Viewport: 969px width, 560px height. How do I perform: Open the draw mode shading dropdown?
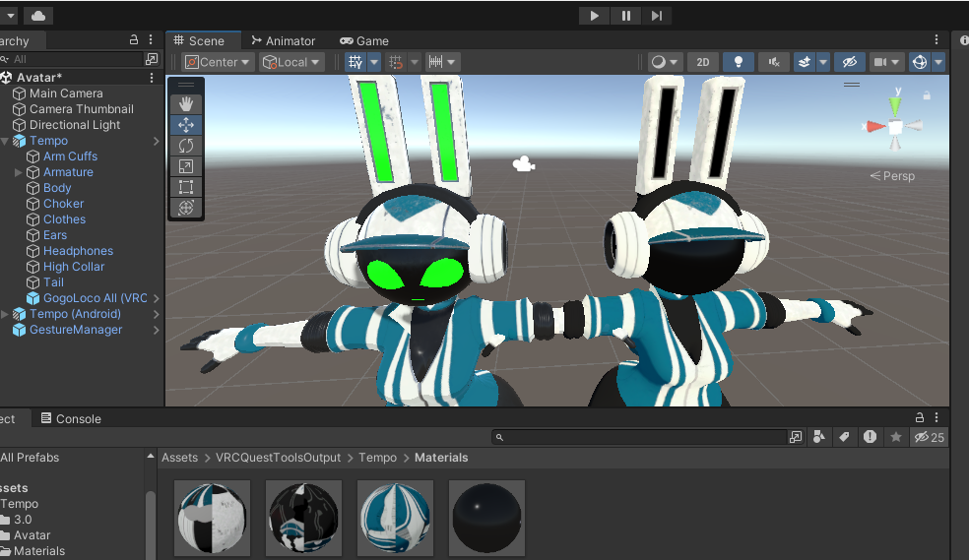(x=665, y=62)
